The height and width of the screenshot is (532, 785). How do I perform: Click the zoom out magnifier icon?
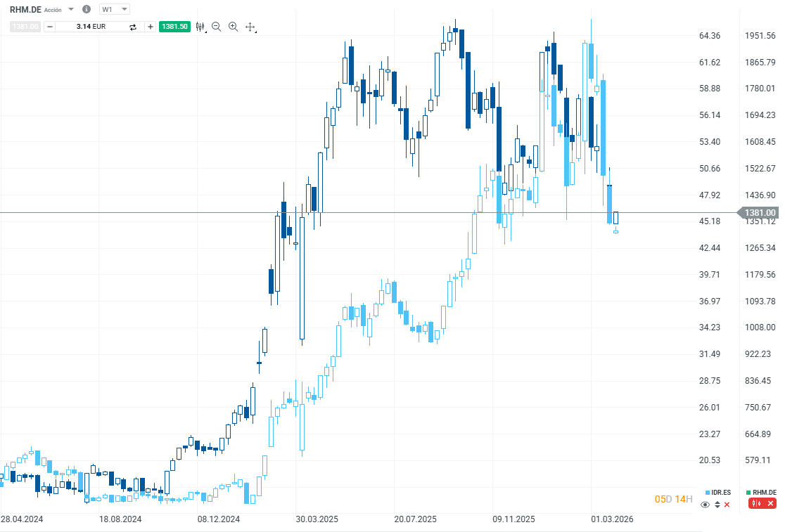[217, 27]
